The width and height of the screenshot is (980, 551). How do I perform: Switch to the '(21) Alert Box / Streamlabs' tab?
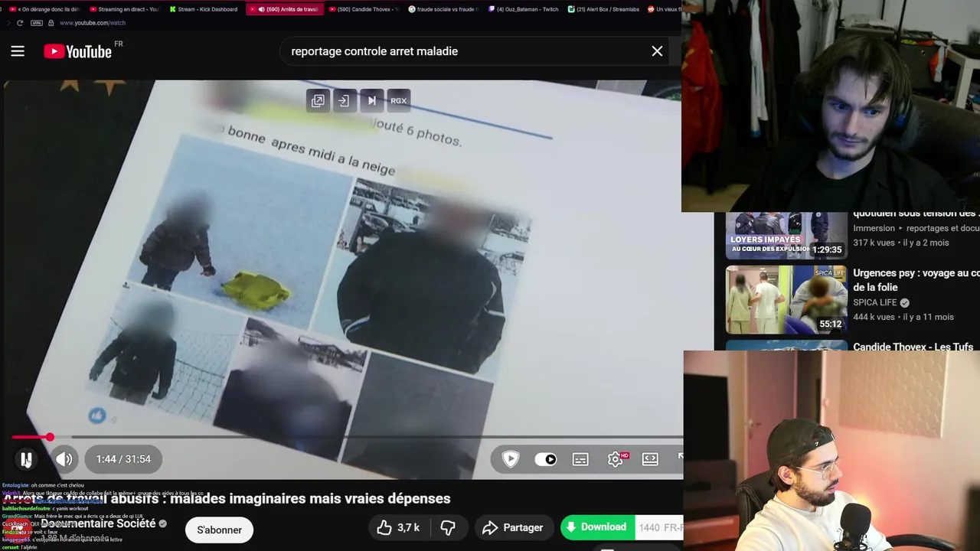tap(603, 9)
